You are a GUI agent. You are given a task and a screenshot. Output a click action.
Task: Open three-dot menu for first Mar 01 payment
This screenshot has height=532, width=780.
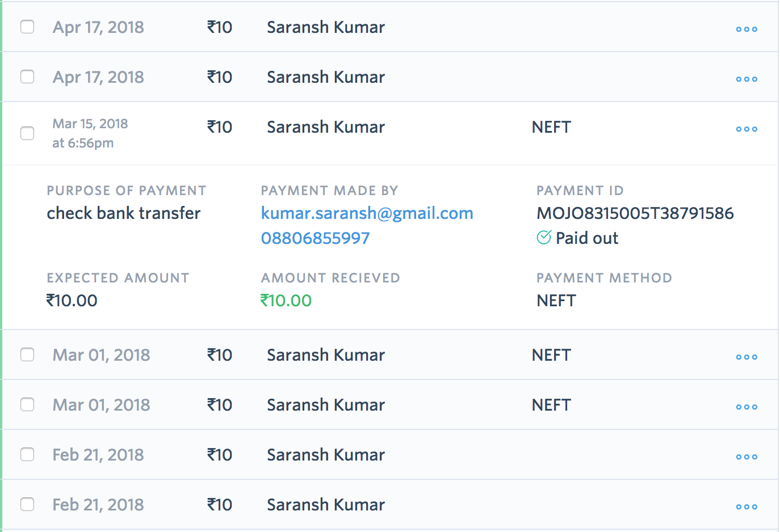tap(747, 357)
